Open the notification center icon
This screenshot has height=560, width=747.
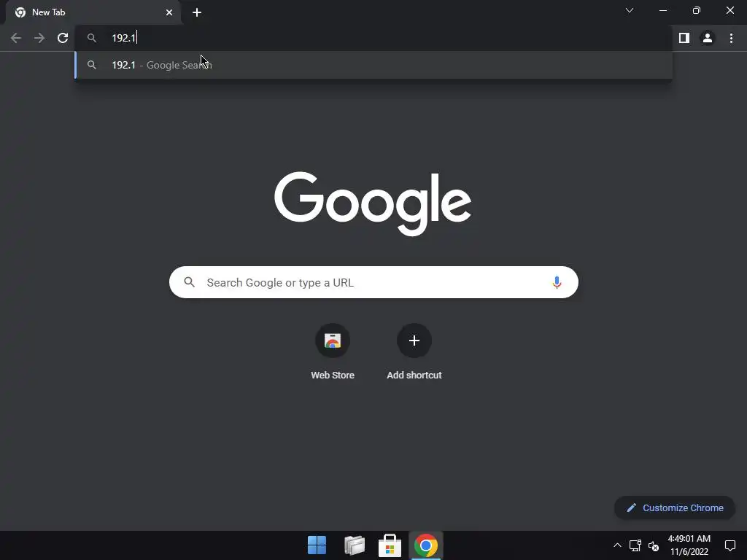tap(729, 545)
